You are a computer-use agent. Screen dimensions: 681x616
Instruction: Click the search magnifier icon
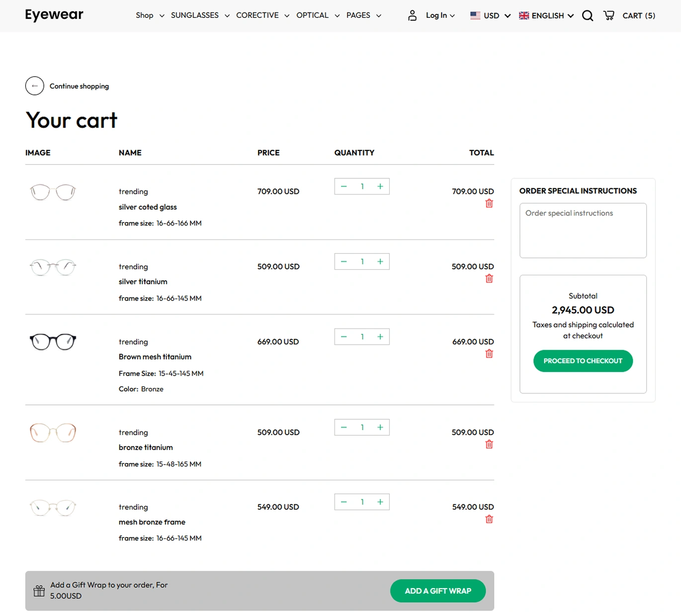588,16
